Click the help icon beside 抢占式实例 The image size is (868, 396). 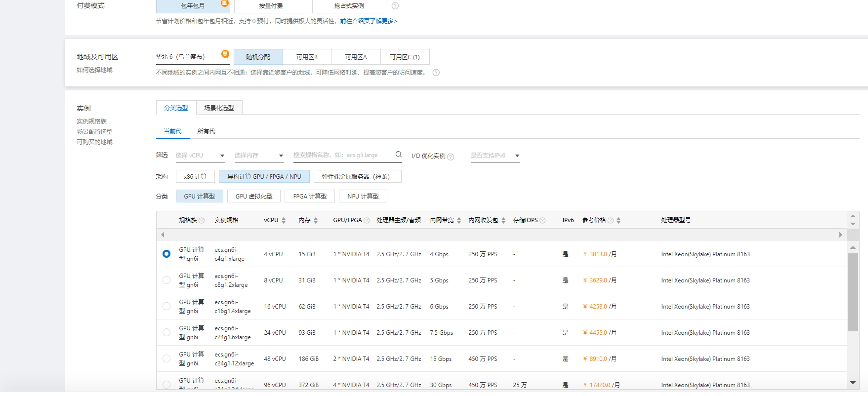click(x=395, y=6)
